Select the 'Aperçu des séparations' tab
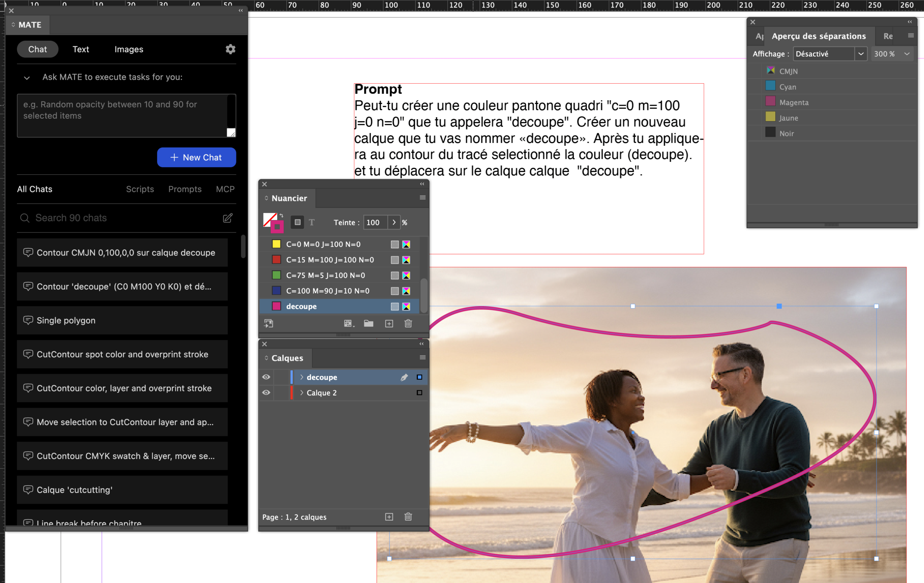Screen dimensions: 924x583 (819, 36)
